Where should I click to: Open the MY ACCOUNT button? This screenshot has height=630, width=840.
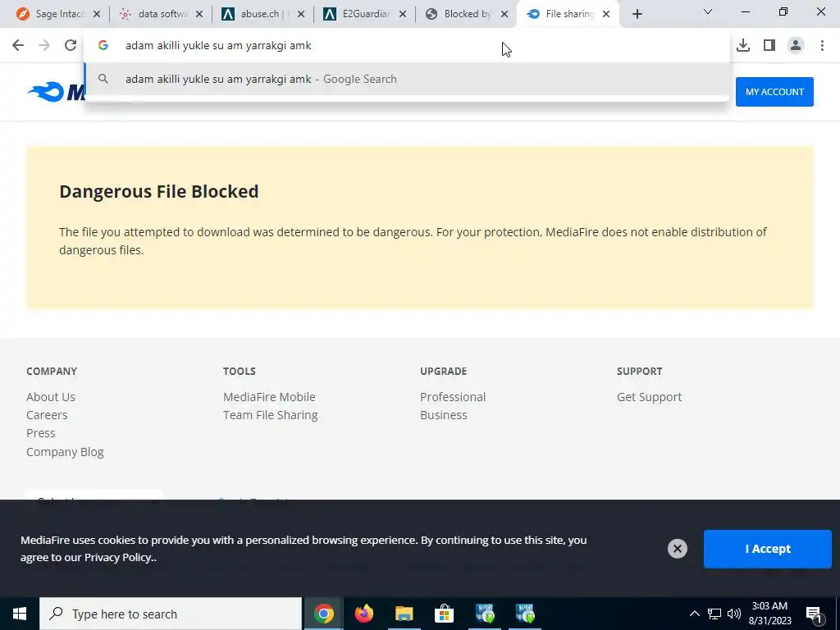(x=774, y=92)
